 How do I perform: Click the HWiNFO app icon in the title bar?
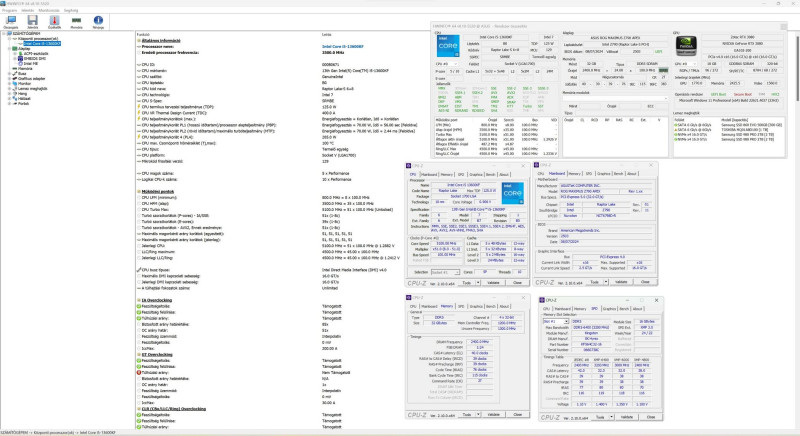3,3
